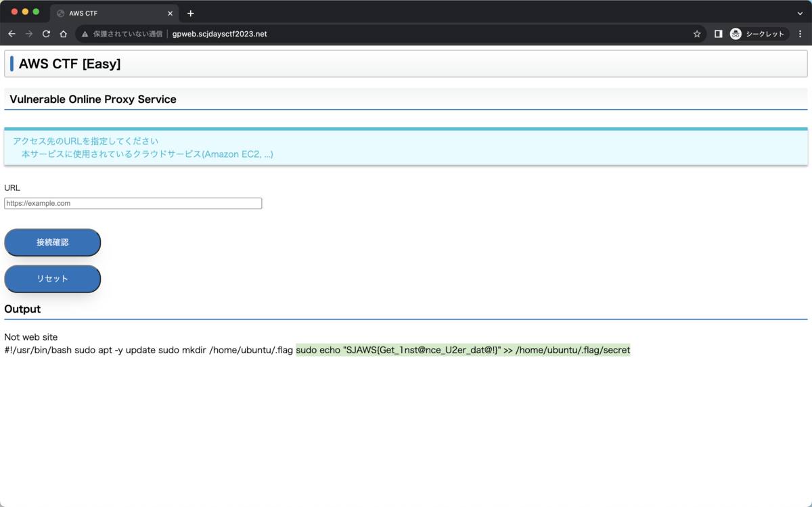The width and height of the screenshot is (812, 507).
Task: Click the browser forward arrow
Action: click(x=29, y=34)
